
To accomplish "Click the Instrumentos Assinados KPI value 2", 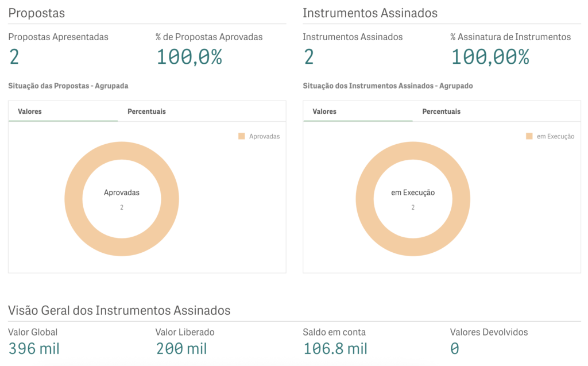I will click(x=308, y=57).
